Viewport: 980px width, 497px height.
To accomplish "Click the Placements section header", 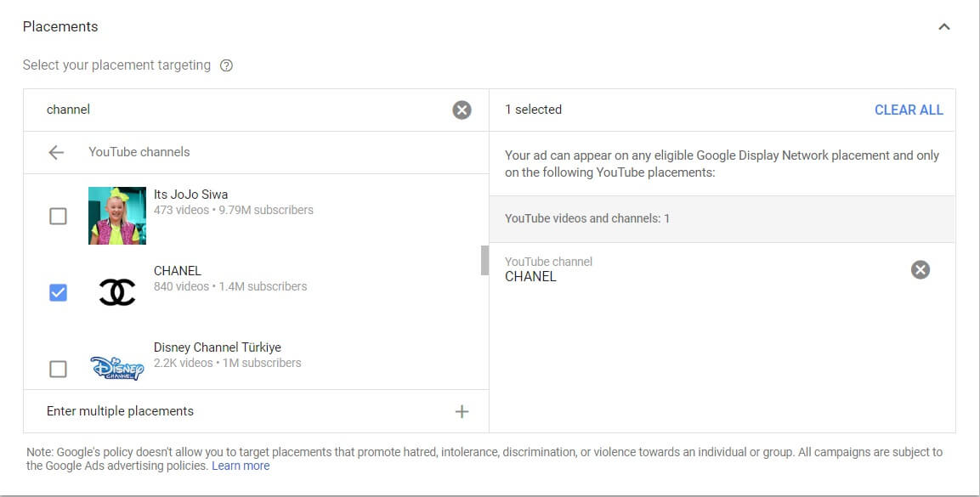I will click(x=60, y=27).
